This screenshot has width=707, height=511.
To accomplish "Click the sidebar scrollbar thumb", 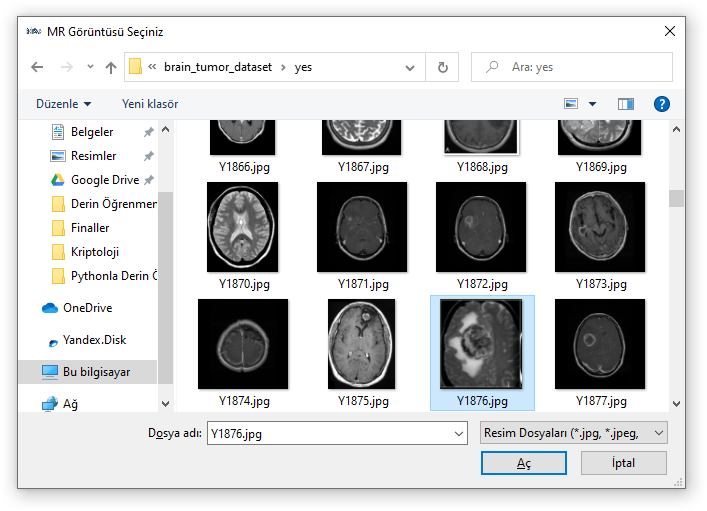I will pyautogui.click(x=165, y=287).
